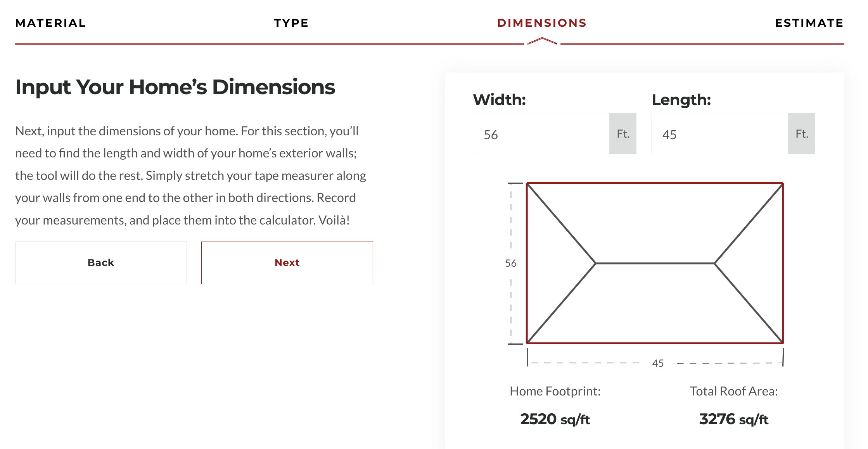Focus the Length input field
The image size is (868, 449).
[720, 134]
